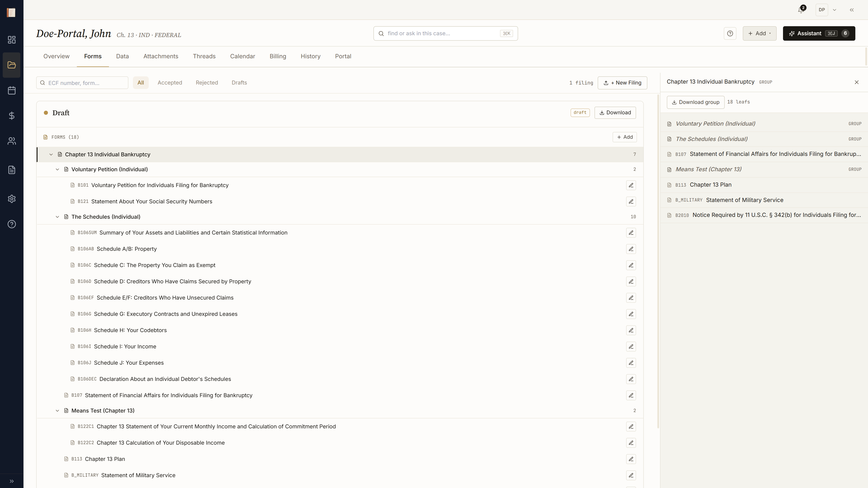Close the Chapter 13 group panel
The image size is (868, 488).
[x=856, y=82]
